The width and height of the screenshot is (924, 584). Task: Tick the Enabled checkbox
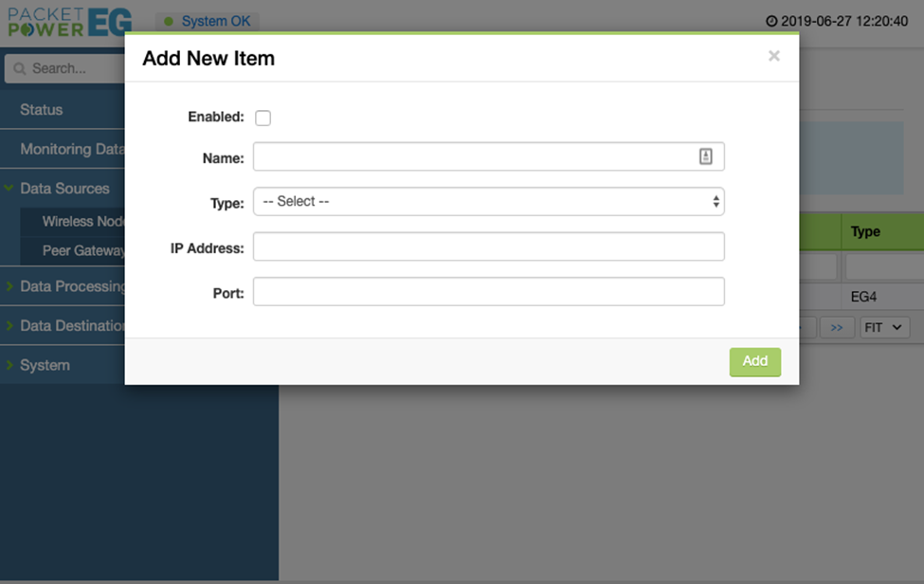click(x=263, y=118)
